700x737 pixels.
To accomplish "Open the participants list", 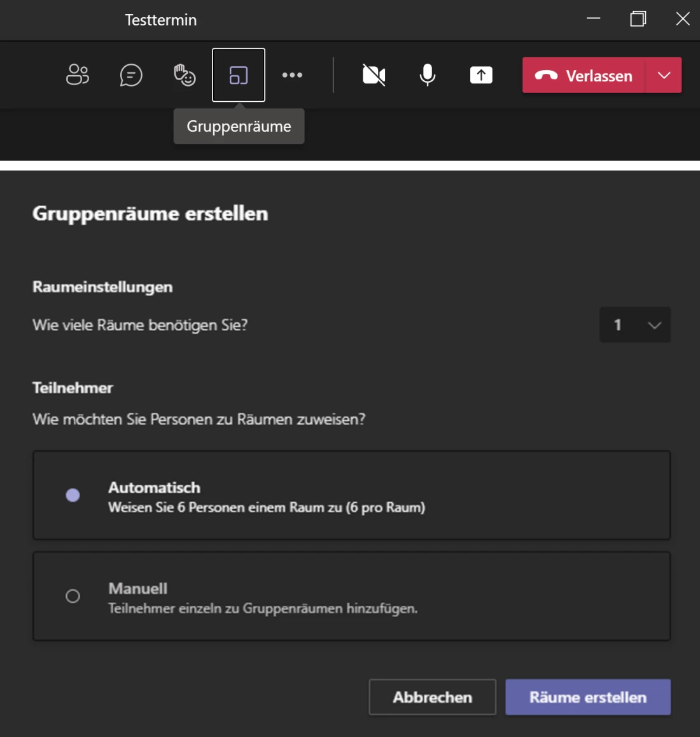I will tap(77, 74).
